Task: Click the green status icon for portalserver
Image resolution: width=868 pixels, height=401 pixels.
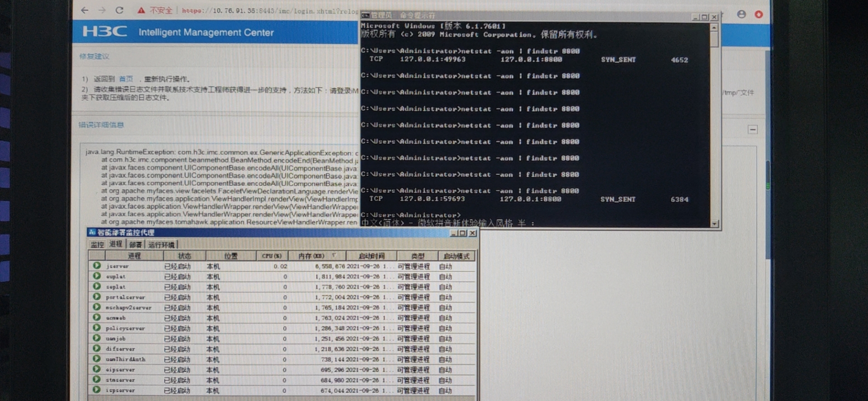Action: (x=97, y=297)
